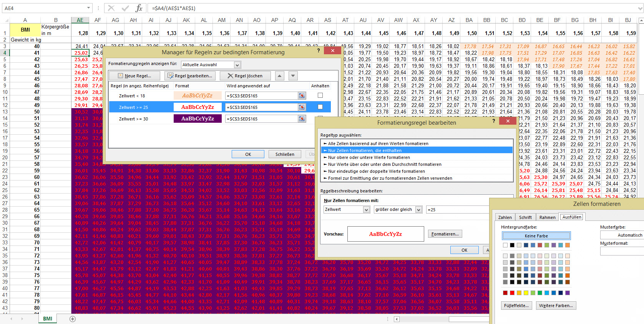Click the move rule up arrow

[279, 76]
